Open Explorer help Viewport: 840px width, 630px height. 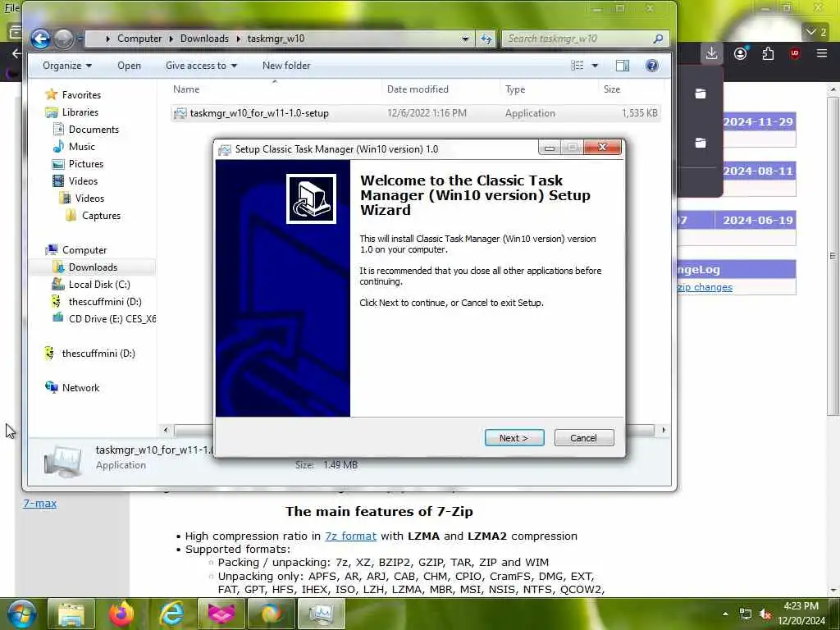pyautogui.click(x=651, y=66)
